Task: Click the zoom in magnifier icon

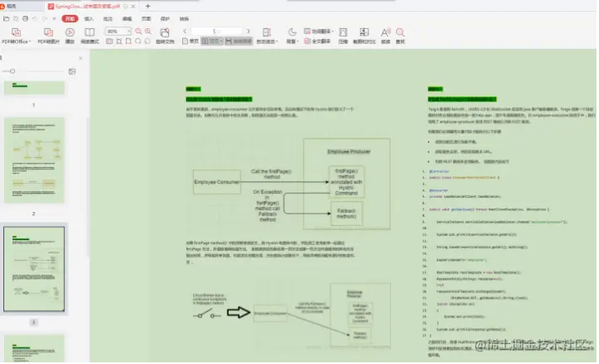Action: tap(148, 32)
